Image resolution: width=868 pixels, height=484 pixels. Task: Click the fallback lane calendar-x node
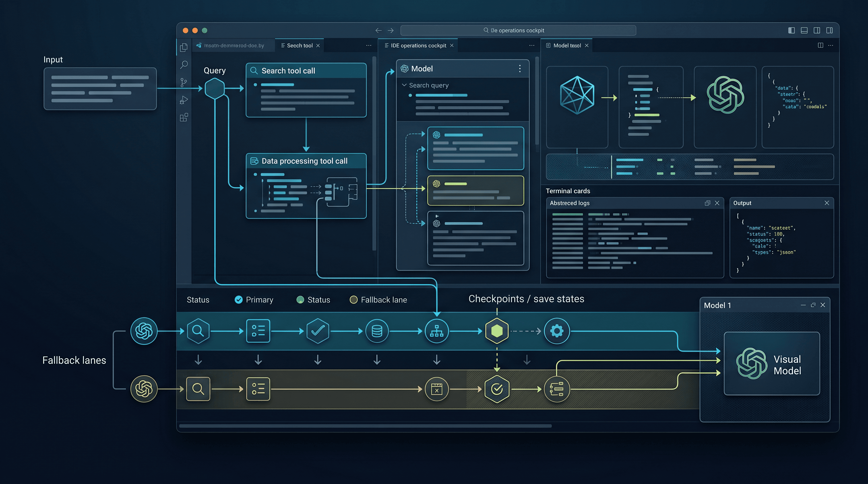pos(436,389)
